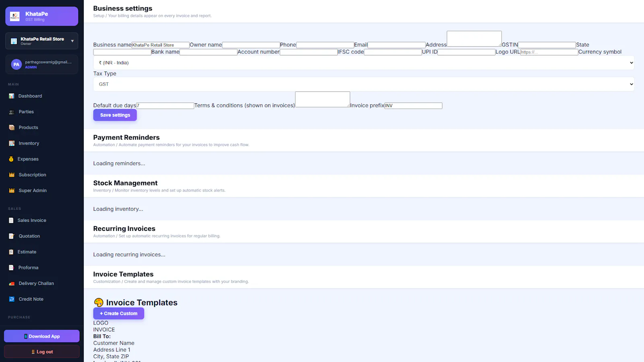Click the Sales Invoice document icon
The image size is (644, 362).
(11, 220)
